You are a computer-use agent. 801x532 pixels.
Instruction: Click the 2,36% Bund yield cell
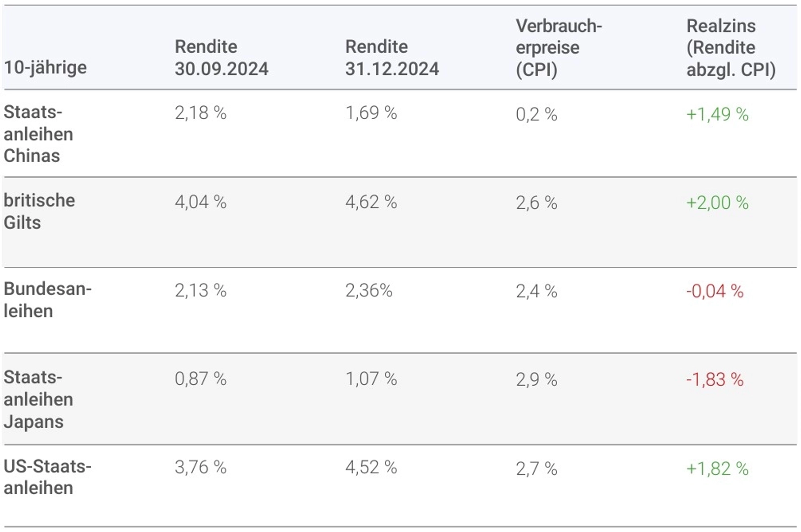(369, 291)
